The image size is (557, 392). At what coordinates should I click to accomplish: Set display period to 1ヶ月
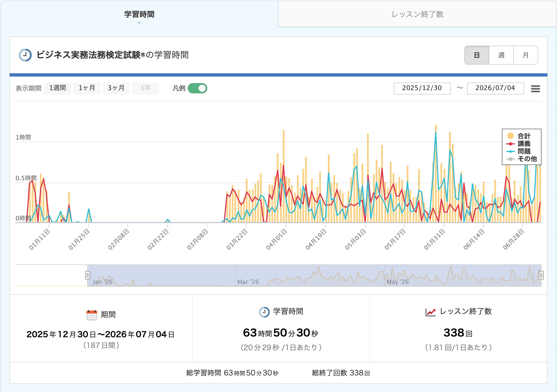click(87, 88)
